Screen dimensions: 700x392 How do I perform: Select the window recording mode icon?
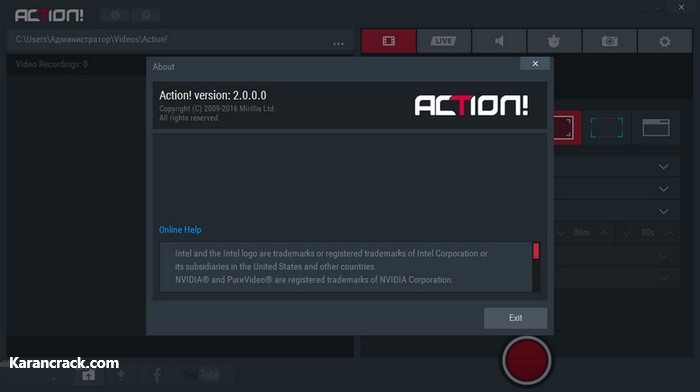pyautogui.click(x=656, y=128)
